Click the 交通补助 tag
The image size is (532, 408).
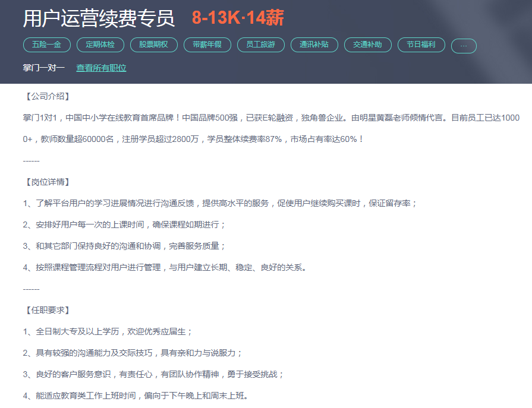tap(367, 45)
